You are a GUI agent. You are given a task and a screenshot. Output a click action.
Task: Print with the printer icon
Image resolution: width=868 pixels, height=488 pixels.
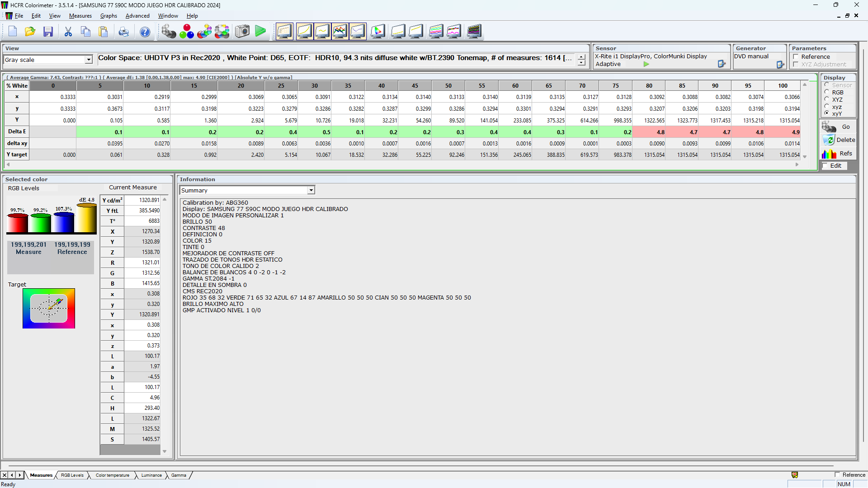coord(124,32)
